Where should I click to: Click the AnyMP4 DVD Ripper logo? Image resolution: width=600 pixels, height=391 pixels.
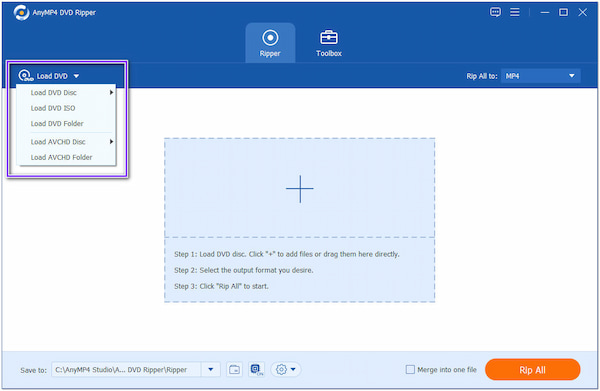pyautogui.click(x=21, y=13)
